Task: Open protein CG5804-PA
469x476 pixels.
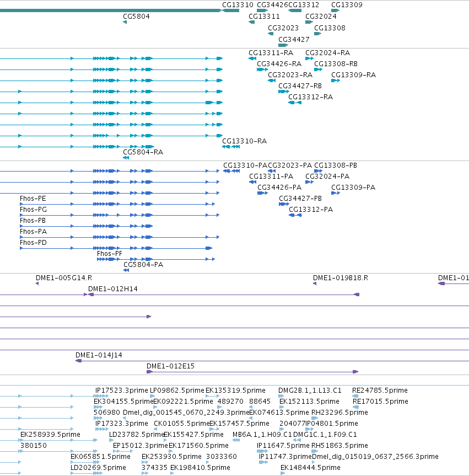Action: pos(143,265)
